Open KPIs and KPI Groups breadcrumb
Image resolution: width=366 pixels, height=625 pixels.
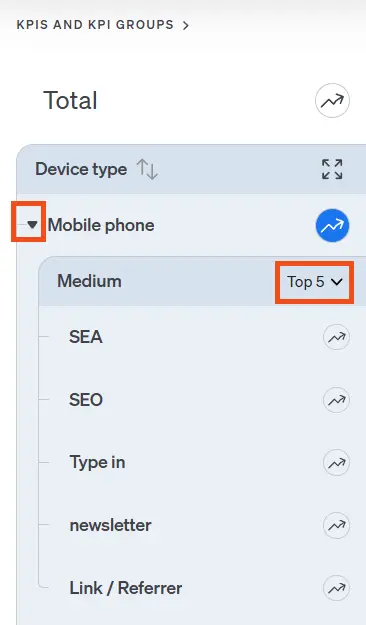click(95, 25)
